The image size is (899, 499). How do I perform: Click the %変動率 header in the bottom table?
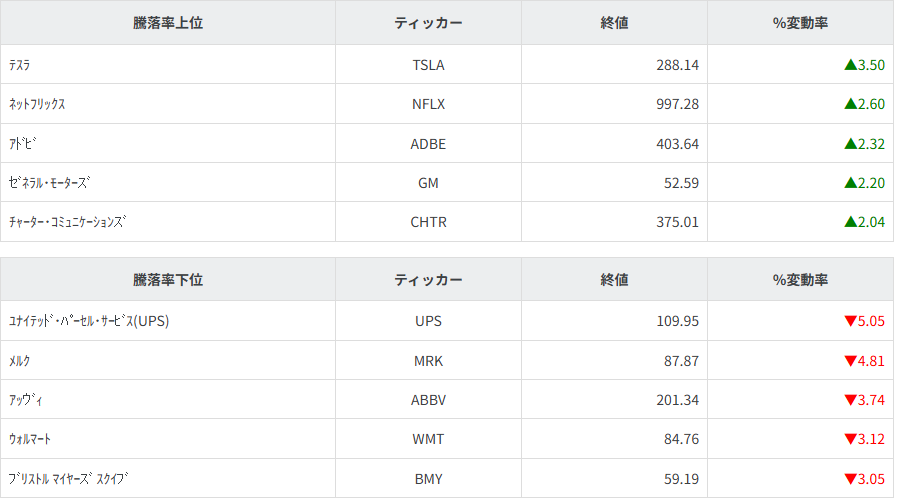coord(800,279)
